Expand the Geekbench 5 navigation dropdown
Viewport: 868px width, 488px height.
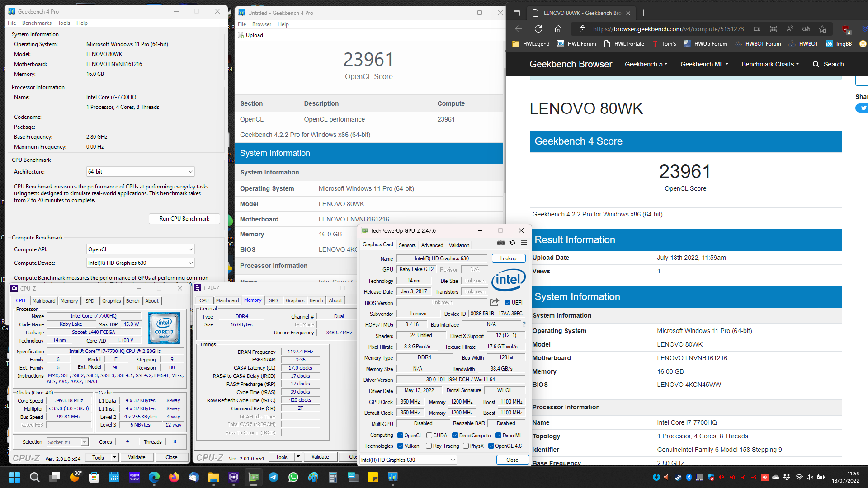646,64
